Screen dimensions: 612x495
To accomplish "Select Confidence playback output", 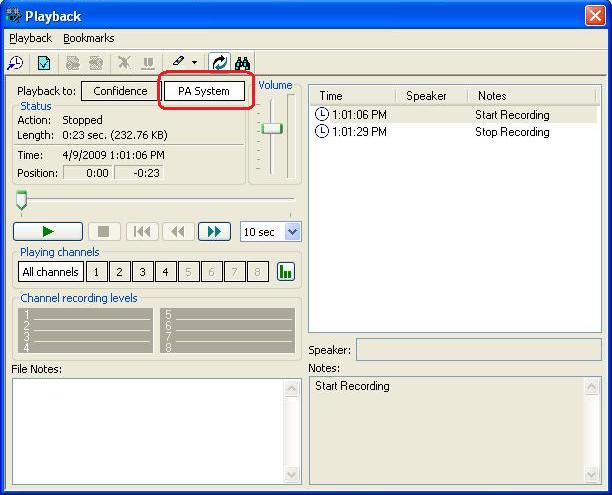I will pyautogui.click(x=121, y=91).
